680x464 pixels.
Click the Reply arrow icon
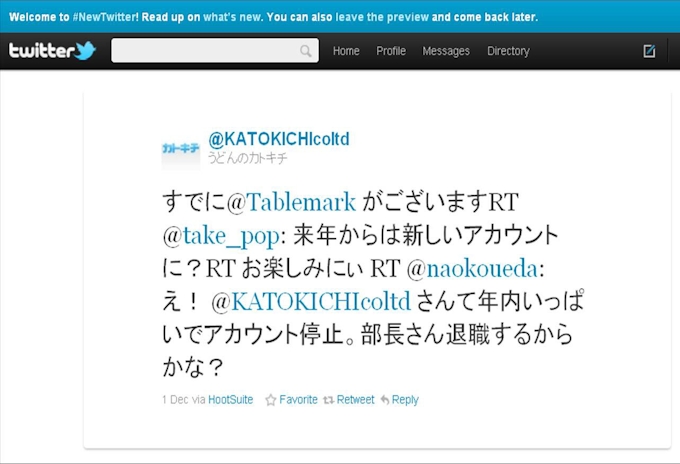[385, 400]
